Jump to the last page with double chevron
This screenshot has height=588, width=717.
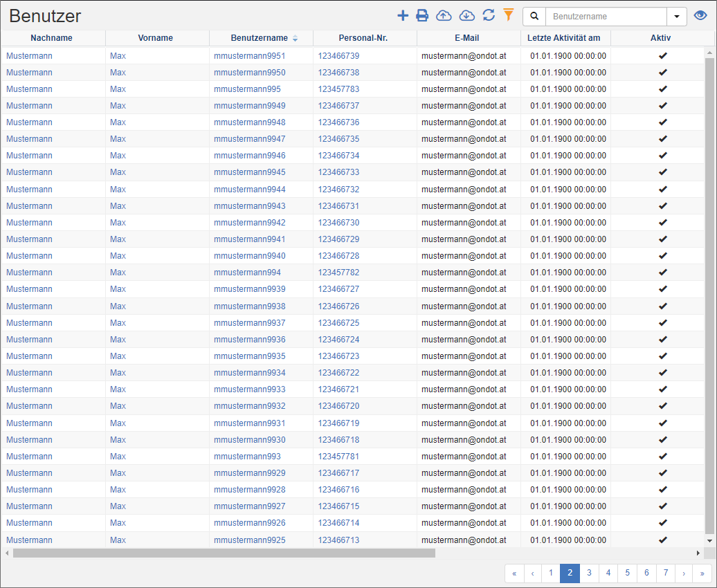(702, 573)
